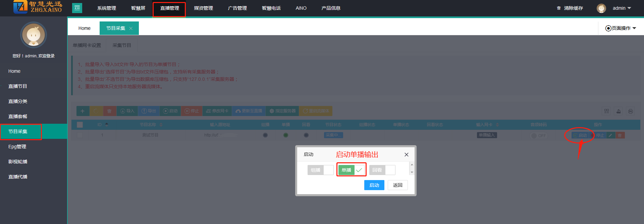Click the 重启流媒体 toolbar button

pos(316,111)
